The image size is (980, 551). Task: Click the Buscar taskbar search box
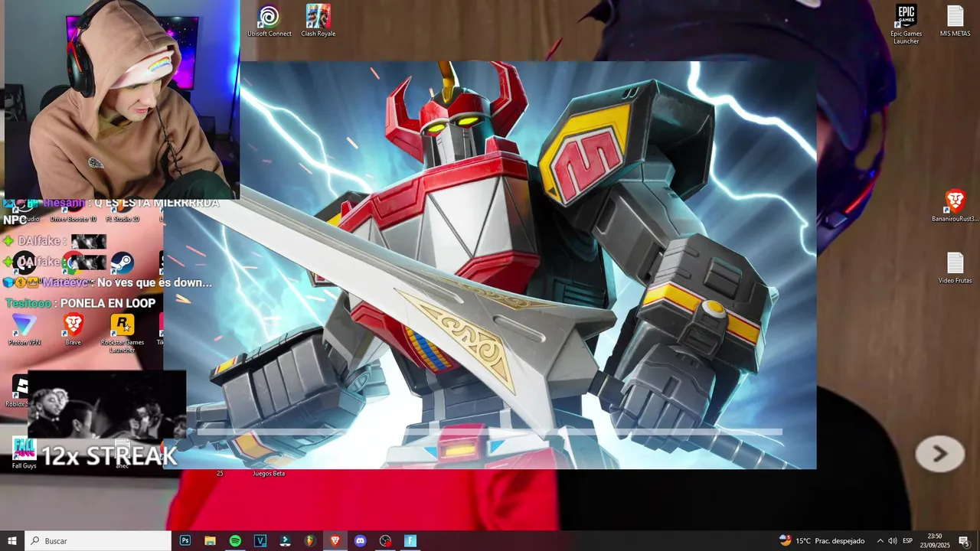98,540
